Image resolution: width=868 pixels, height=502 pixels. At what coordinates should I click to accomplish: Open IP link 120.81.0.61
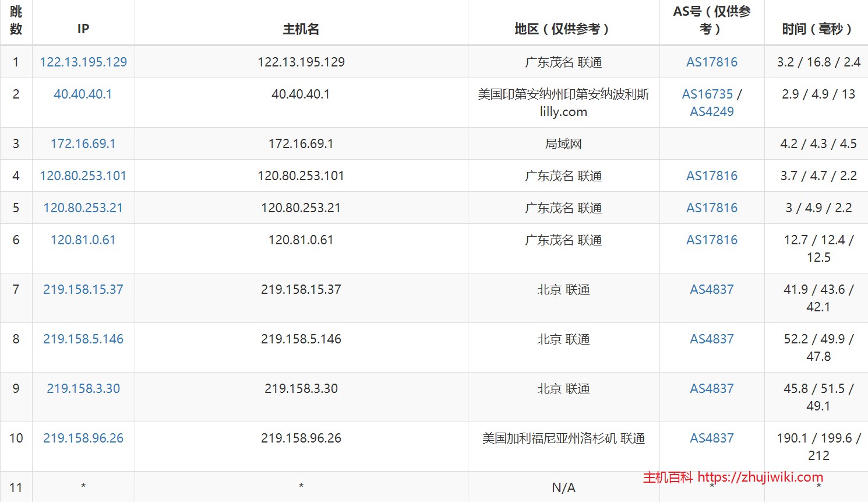[x=83, y=240]
